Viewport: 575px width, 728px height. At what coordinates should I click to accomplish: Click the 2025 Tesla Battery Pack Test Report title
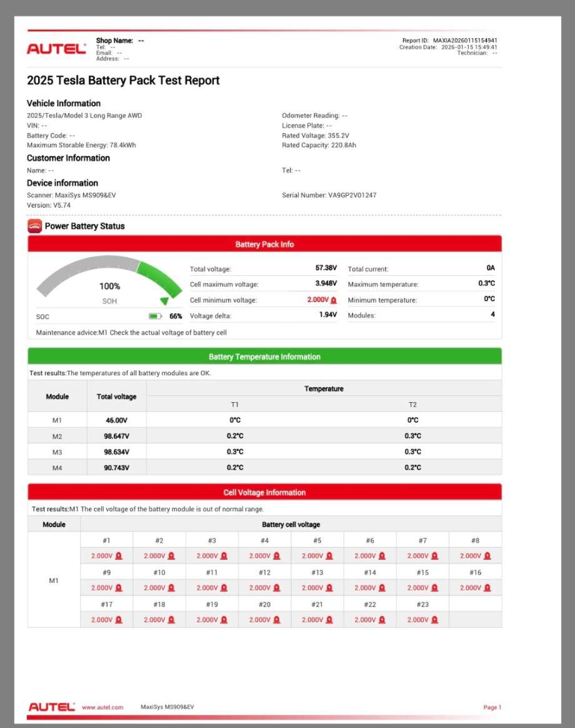click(123, 80)
